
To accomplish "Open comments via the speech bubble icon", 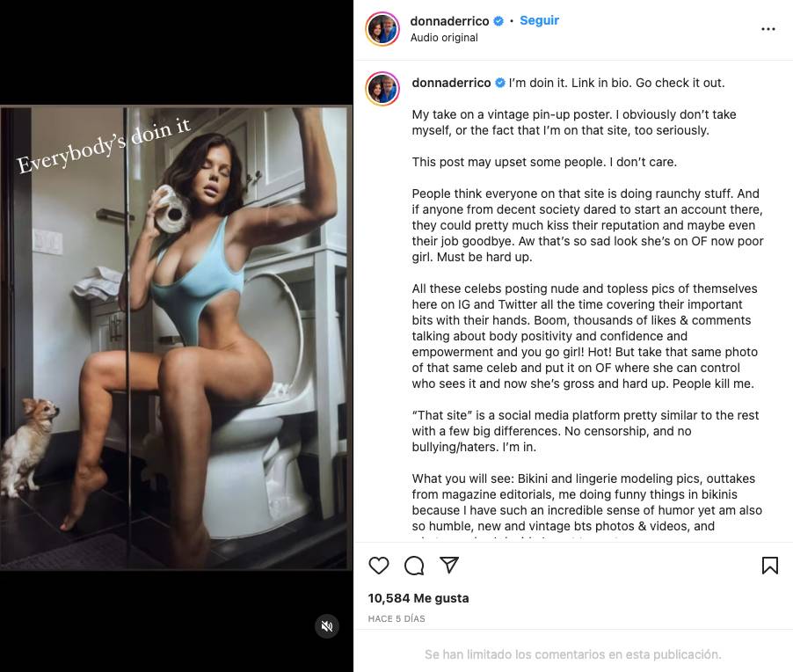I will [414, 566].
